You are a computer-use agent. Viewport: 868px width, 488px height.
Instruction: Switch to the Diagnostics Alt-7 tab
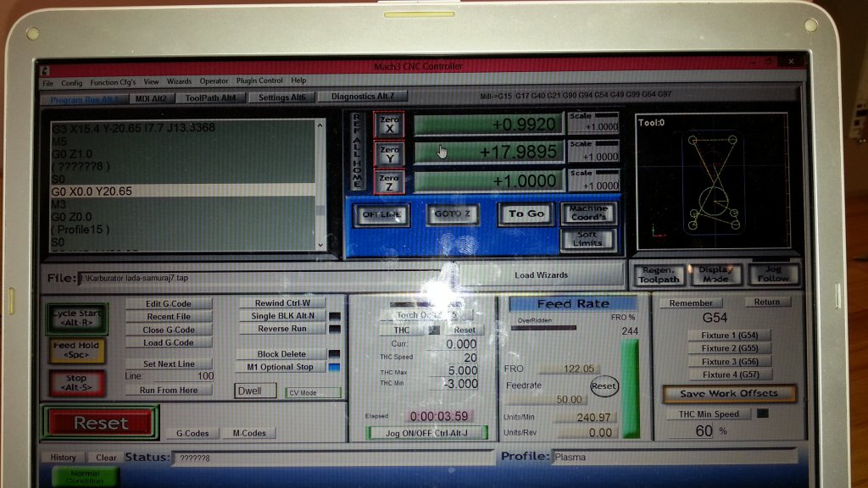point(363,97)
